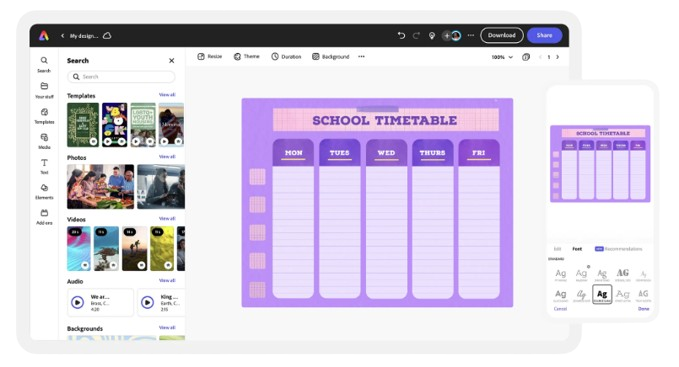This screenshot has width=679, height=367.
Task: Open Your stuff in the sidebar
Action: (44, 90)
